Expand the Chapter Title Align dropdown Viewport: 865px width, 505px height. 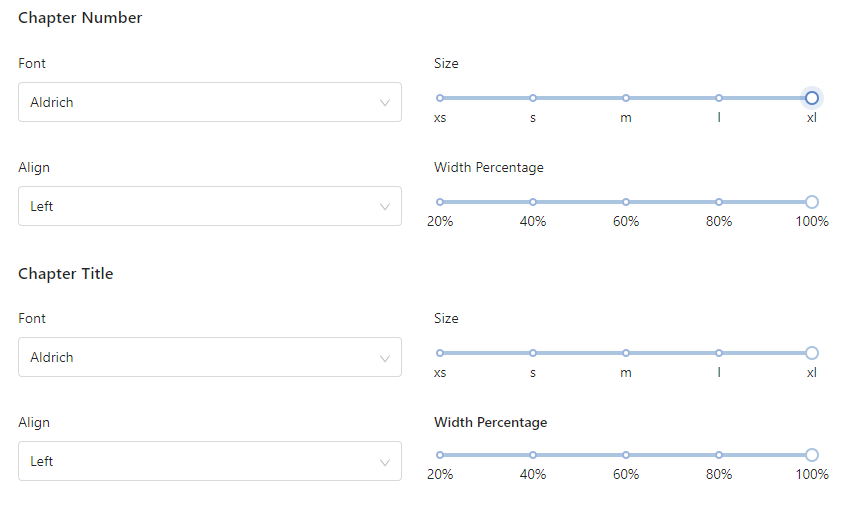(210, 461)
